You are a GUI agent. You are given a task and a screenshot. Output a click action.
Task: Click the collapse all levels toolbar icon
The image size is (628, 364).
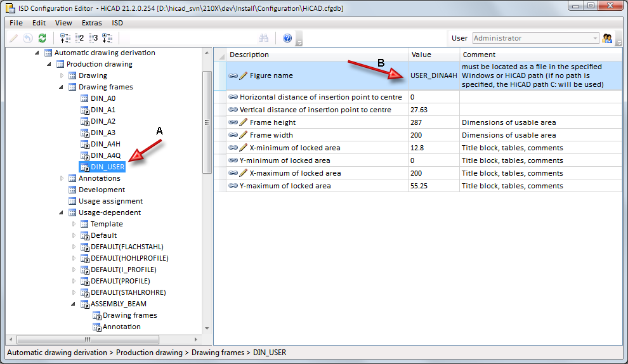(65, 38)
